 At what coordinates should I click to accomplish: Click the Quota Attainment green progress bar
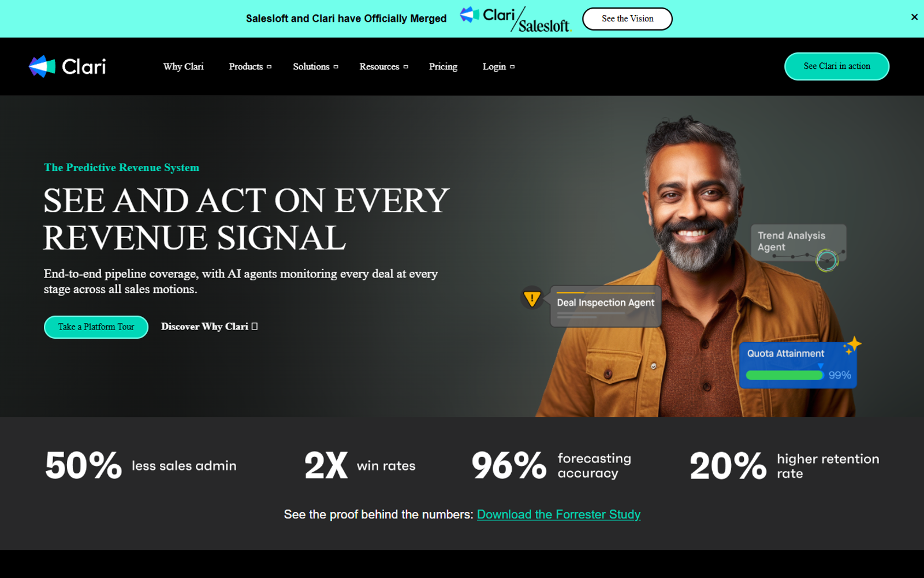[784, 375]
